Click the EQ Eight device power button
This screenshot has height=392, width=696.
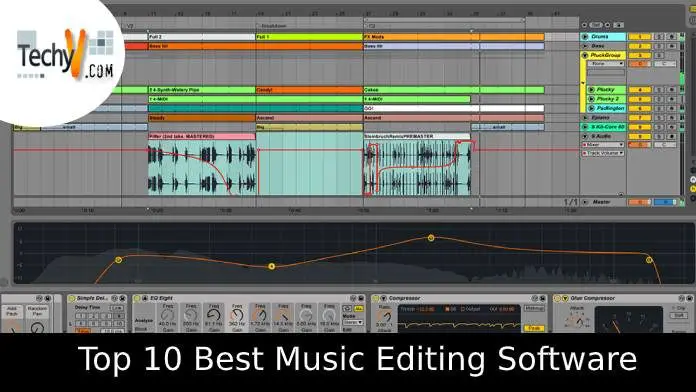pos(137,298)
